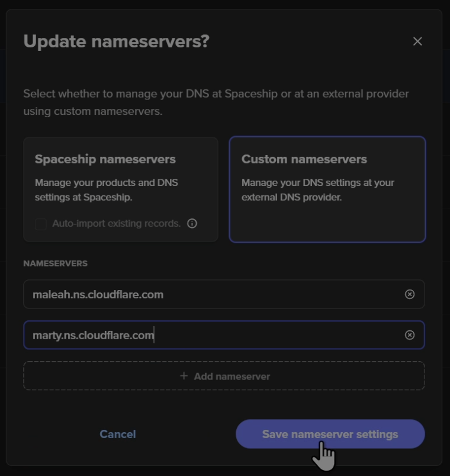Enable Auto-import existing records checkbox
This screenshot has width=450, height=476.
(41, 224)
